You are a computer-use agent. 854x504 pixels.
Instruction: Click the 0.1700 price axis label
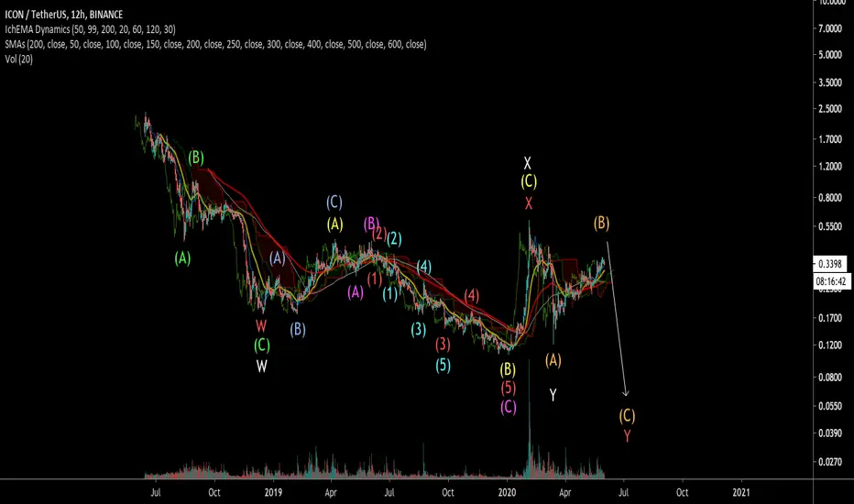(830, 318)
